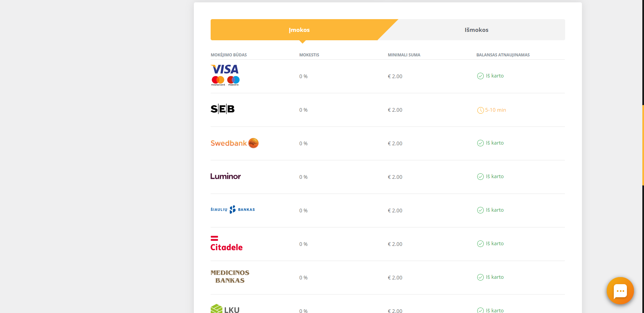Click the Iš karto text in Luminor row

click(x=495, y=176)
